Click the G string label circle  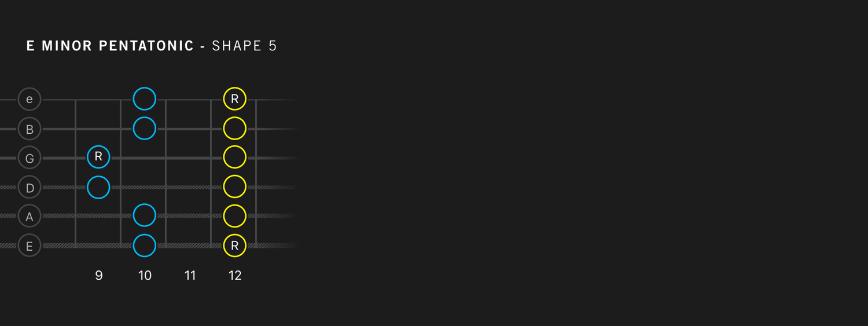click(x=30, y=158)
